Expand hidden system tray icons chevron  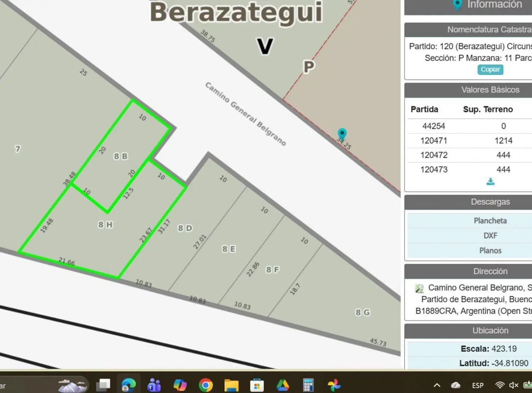(x=437, y=385)
